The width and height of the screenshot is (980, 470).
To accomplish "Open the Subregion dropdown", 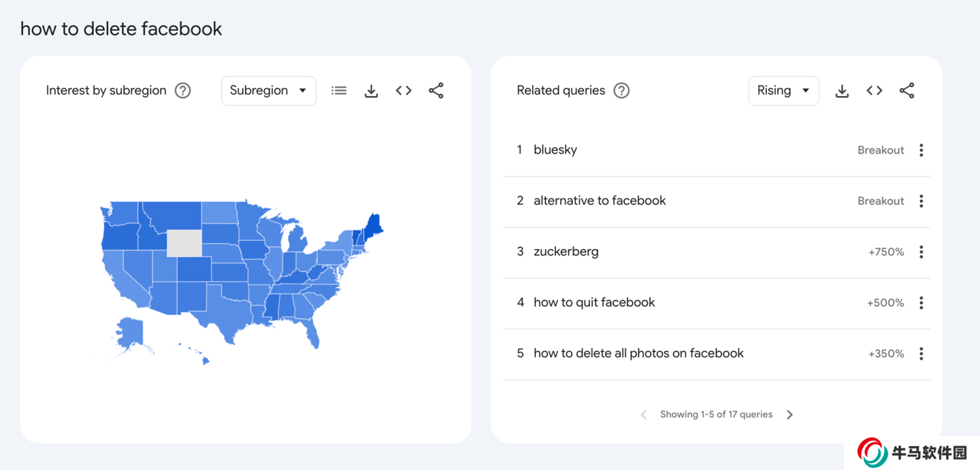I will pos(268,90).
